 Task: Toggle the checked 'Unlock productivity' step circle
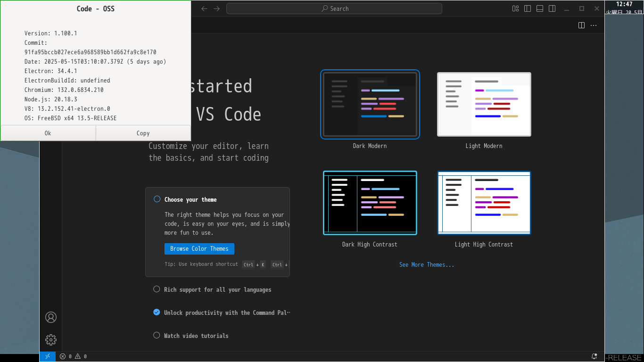[157, 312]
